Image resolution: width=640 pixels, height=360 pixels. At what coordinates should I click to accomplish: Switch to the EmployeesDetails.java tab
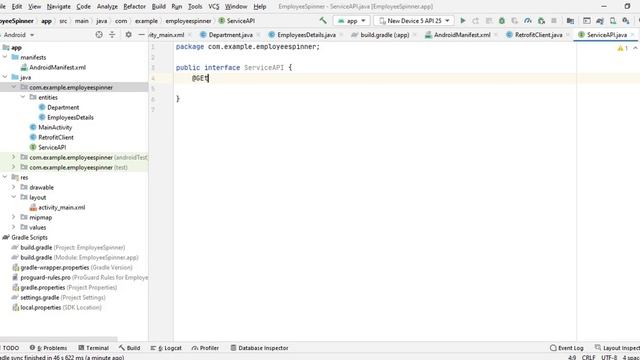pyautogui.click(x=306, y=35)
